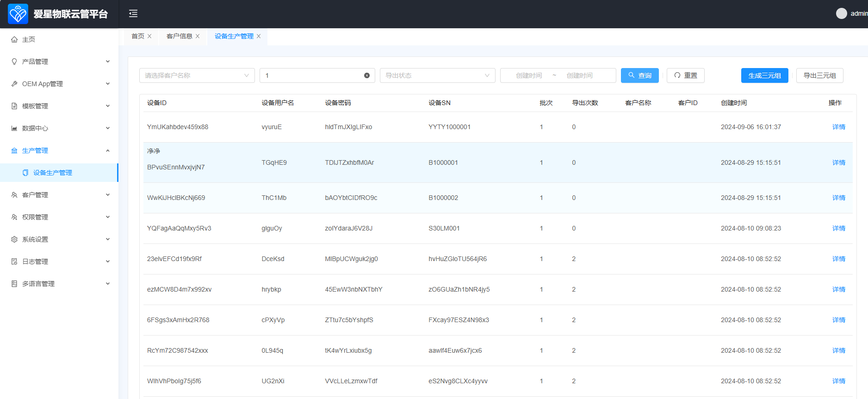
Task: Click the log file icon for 日志管理
Action: (14, 262)
